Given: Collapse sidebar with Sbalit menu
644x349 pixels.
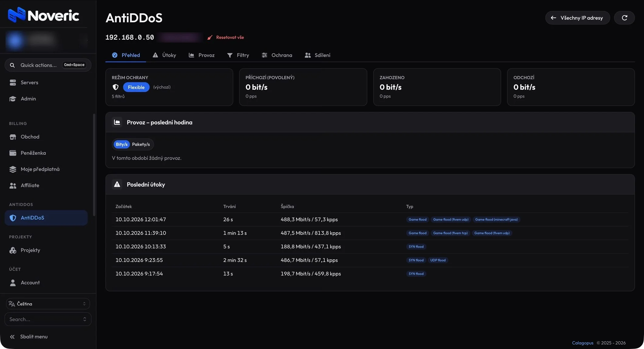Looking at the screenshot, I should (29, 337).
